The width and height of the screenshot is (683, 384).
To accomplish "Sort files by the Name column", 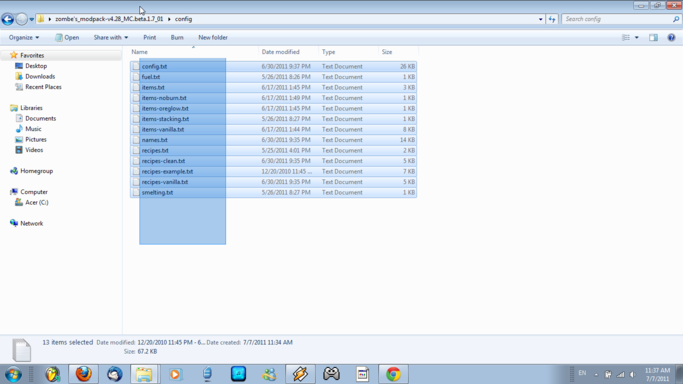I will point(139,52).
